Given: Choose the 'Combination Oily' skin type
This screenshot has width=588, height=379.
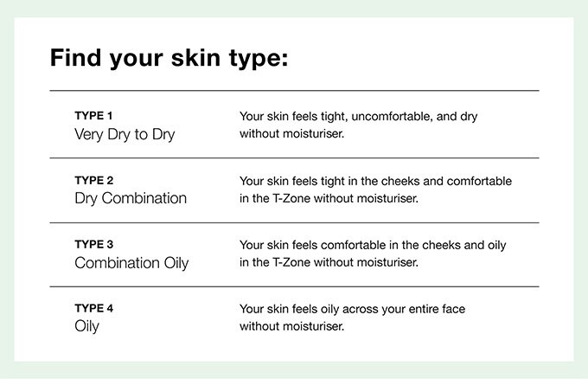Looking at the screenshot, I should click(x=131, y=263).
